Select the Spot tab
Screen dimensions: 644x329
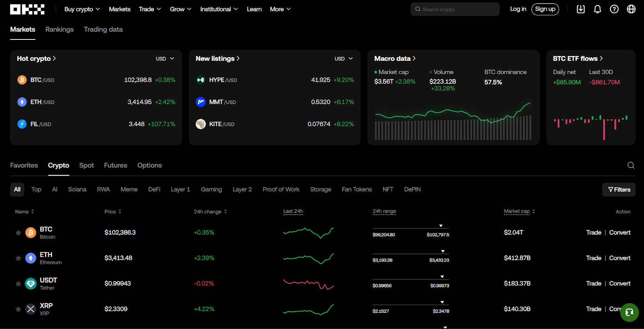click(87, 165)
